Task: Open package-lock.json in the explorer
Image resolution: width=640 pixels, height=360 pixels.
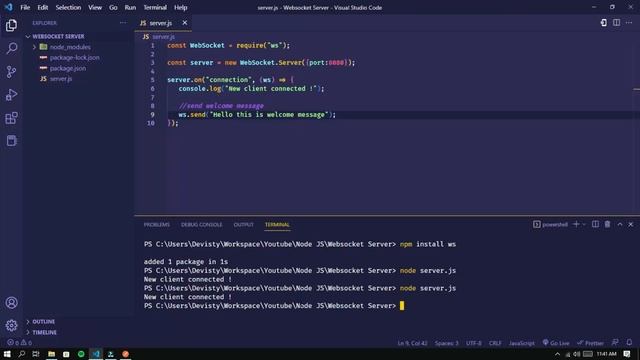Action: pos(74,58)
